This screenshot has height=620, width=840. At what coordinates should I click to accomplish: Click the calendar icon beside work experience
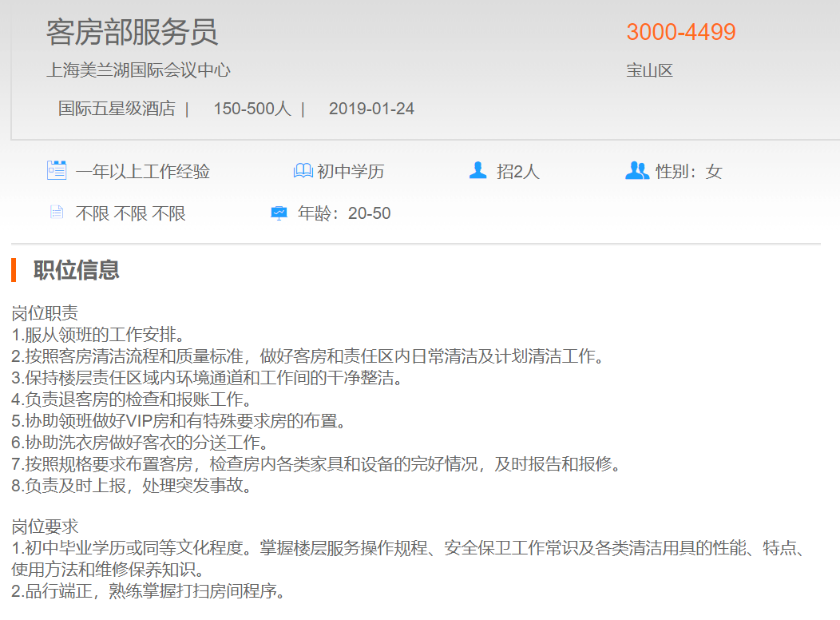point(57,170)
